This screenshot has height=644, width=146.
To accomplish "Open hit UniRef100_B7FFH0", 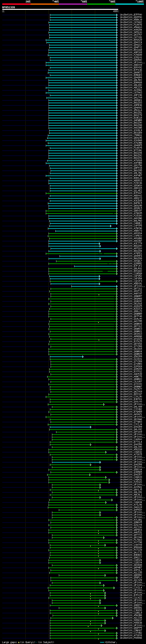I will click(131, 15).
